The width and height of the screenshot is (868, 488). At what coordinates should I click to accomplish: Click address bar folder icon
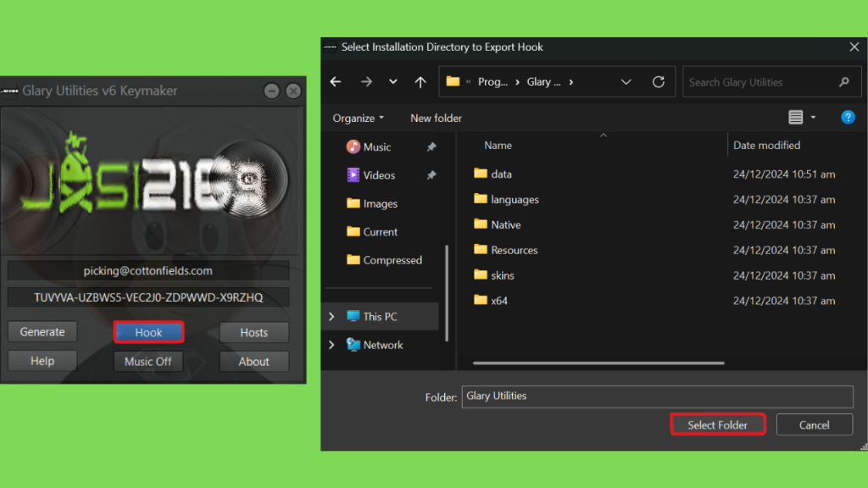[453, 81]
